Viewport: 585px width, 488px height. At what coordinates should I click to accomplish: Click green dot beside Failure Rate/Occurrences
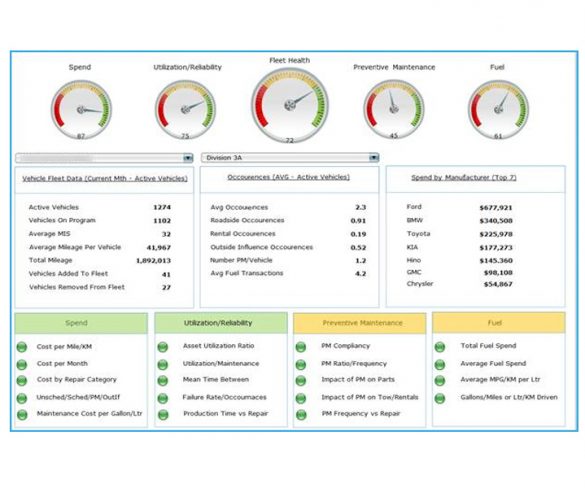pyautogui.click(x=163, y=398)
